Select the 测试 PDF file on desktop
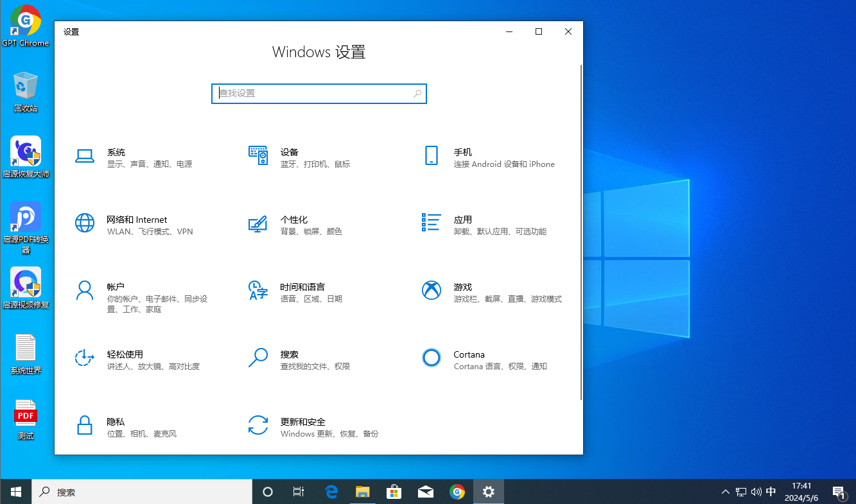Viewport: 856px width, 504px height. tap(26, 420)
